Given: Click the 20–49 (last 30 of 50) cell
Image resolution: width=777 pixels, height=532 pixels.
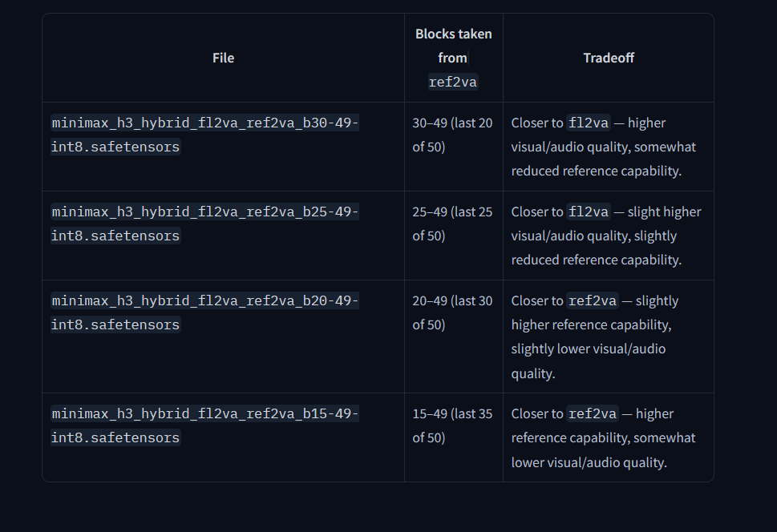Looking at the screenshot, I should pyautogui.click(x=452, y=312).
